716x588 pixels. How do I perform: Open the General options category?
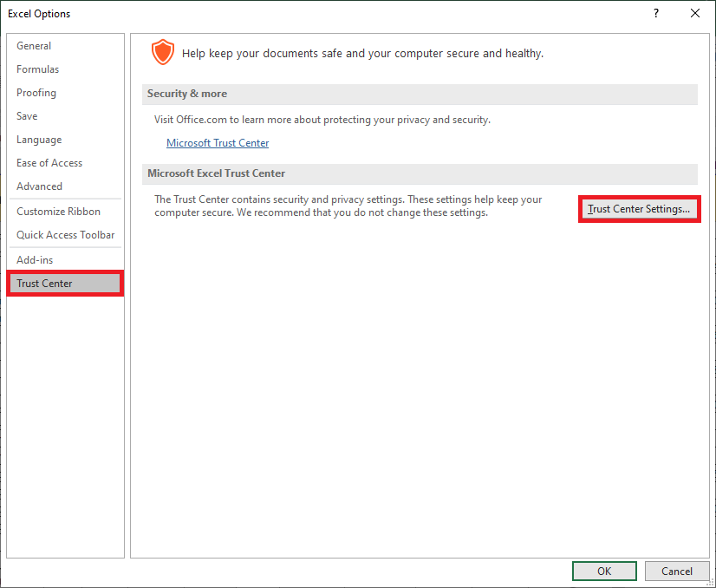coord(34,46)
